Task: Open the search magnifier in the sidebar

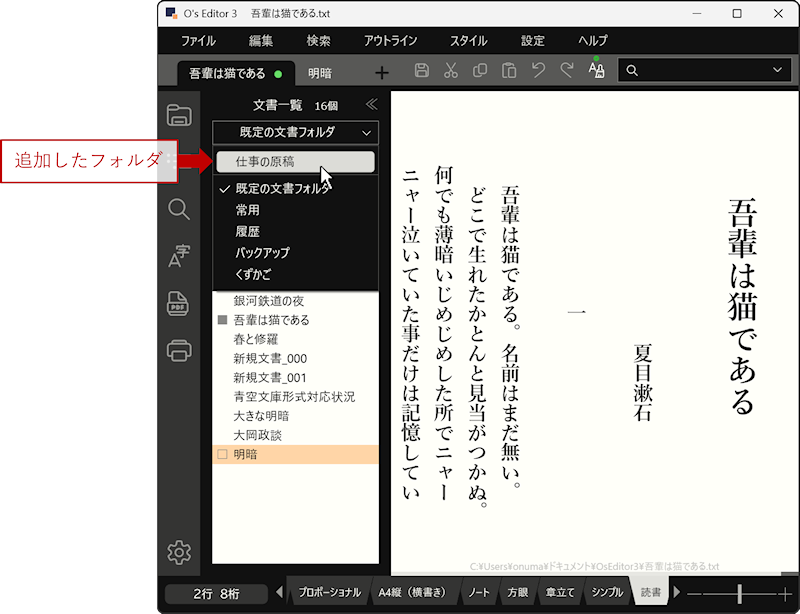Action: tap(179, 209)
